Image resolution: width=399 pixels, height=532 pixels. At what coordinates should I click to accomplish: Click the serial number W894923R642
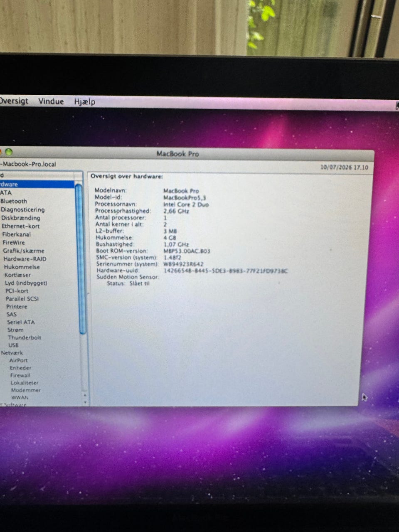point(184,264)
